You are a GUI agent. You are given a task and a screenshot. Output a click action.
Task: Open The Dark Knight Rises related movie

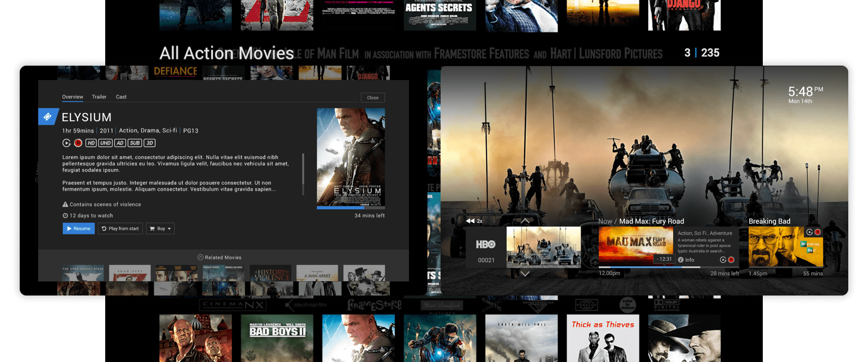[x=83, y=273]
